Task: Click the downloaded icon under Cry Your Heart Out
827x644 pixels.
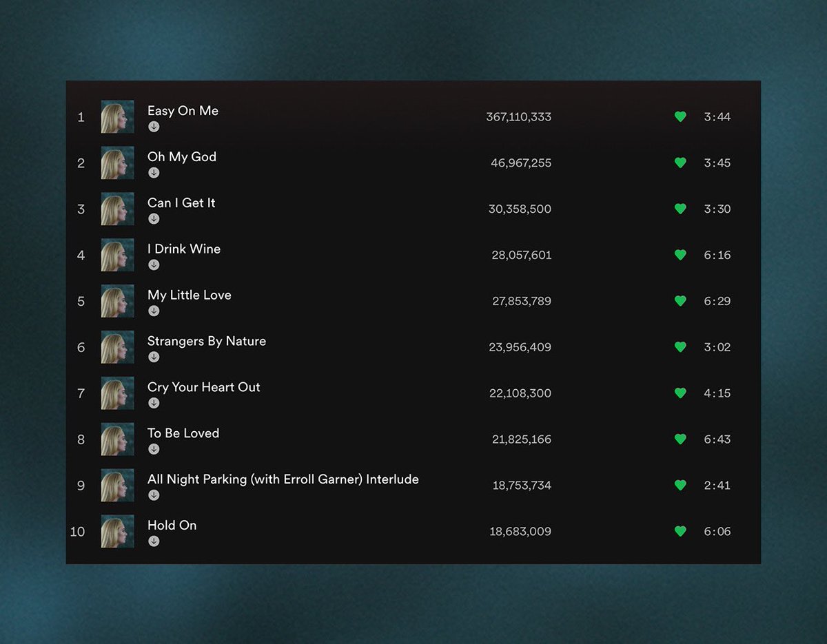Action: (x=154, y=403)
